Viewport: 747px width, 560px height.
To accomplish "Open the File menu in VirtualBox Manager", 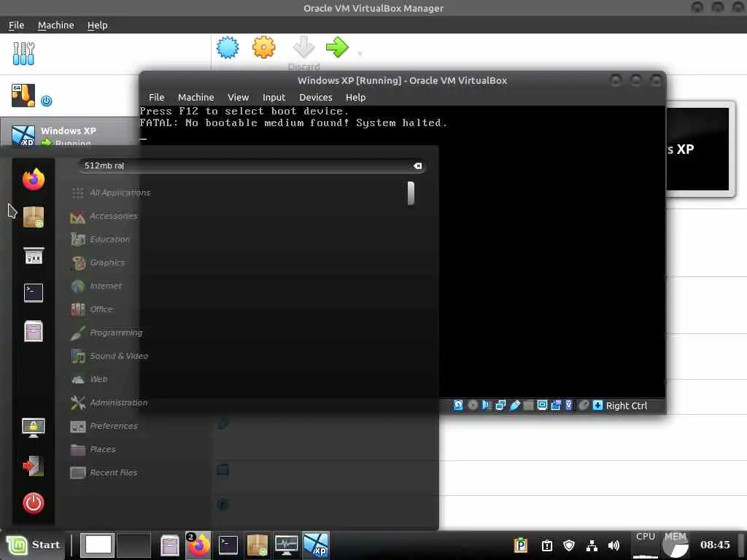I will [16, 26].
